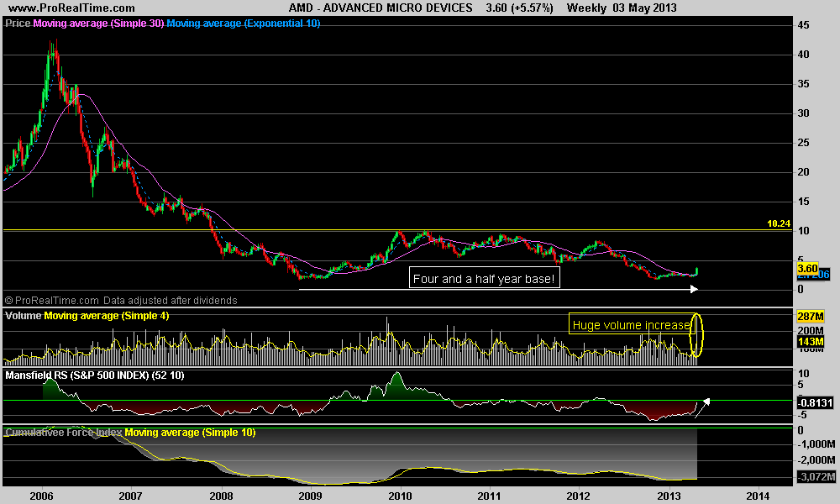The width and height of the screenshot is (840, 504).
Task: Select the -3,072M Force Index value tag
Action: [813, 477]
